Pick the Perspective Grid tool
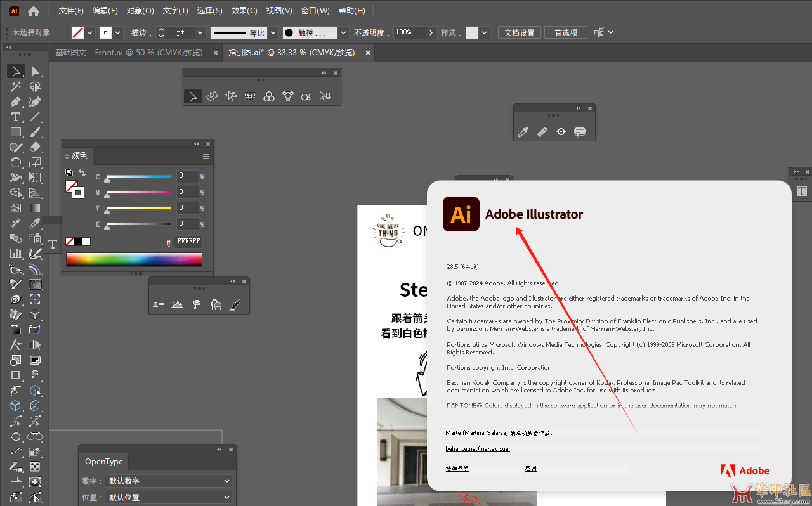The width and height of the screenshot is (812, 506). coord(36,193)
